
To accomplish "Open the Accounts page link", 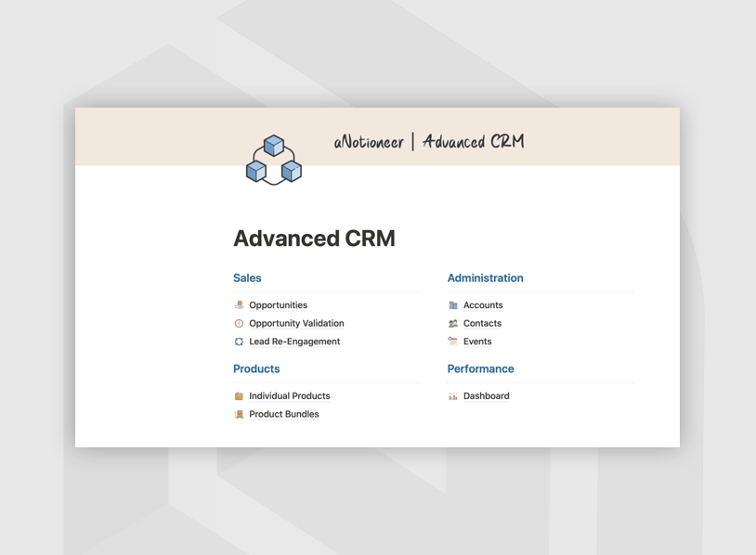I will click(x=483, y=305).
